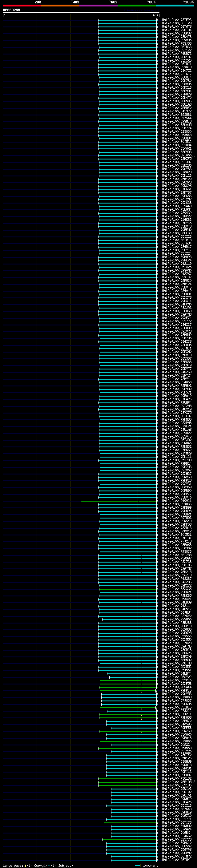Click the '20%' scale label
This screenshot has height=868, width=197.
(x=38, y=2)
